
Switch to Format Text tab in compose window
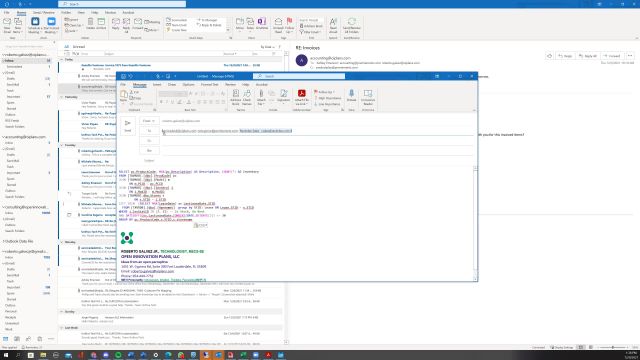tap(209, 84)
